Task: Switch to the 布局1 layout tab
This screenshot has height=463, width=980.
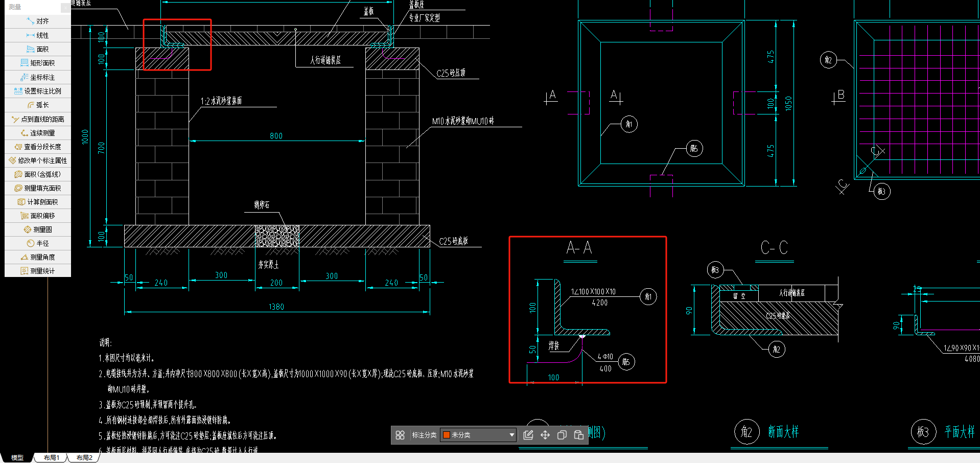Action: coord(51,458)
